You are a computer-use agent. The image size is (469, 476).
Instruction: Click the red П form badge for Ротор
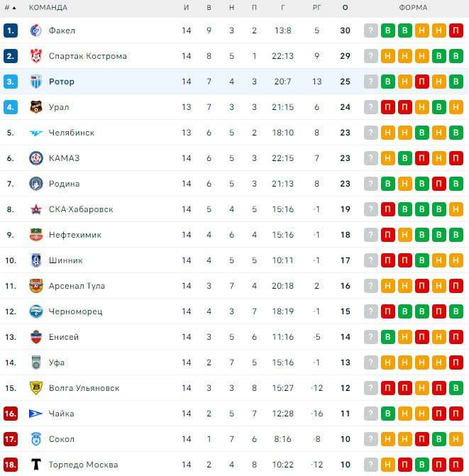coord(422,82)
